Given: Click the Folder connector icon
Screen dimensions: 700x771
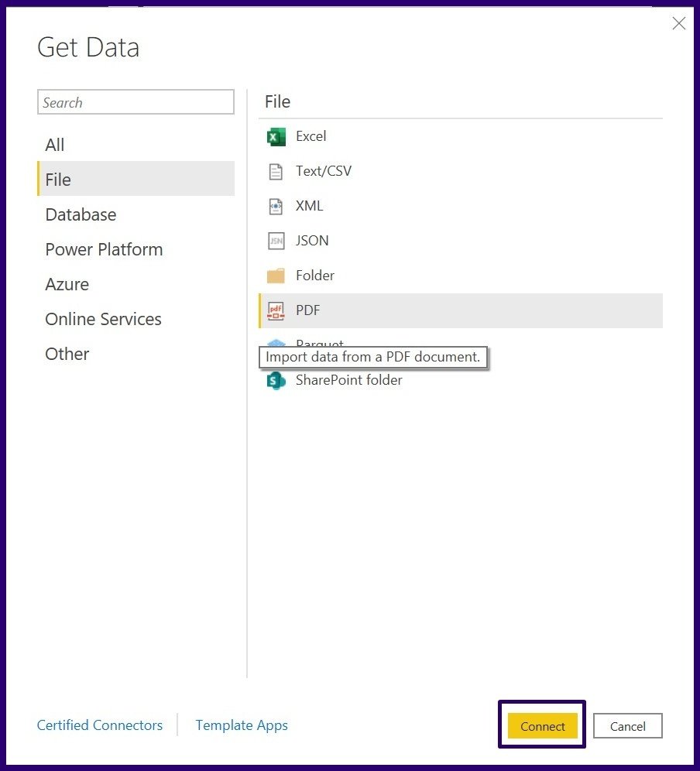Looking at the screenshot, I should (276, 276).
